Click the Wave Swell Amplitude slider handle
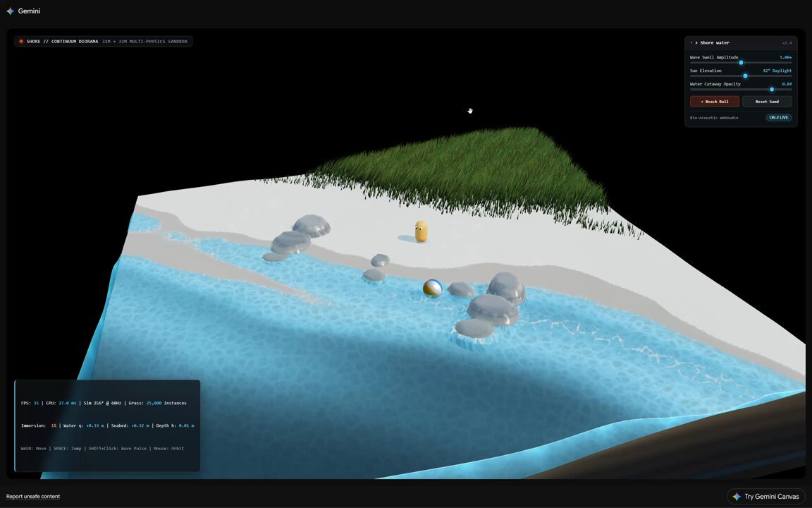The image size is (812, 508). (x=741, y=63)
